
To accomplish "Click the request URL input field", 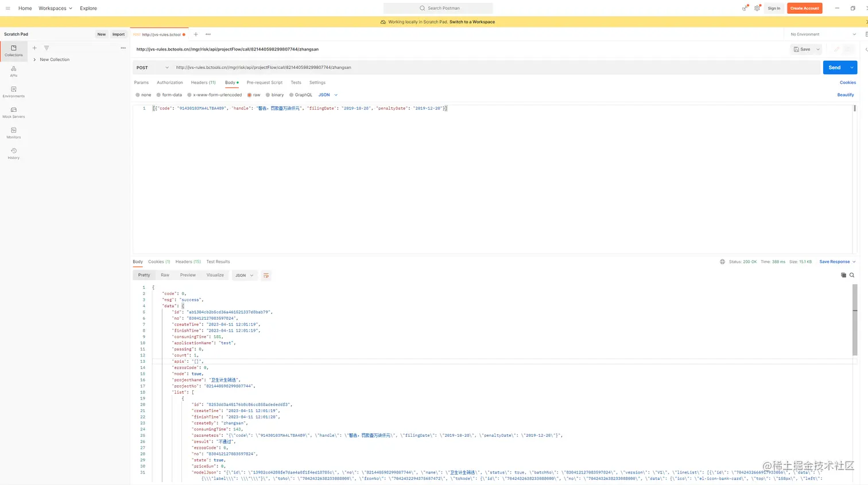I will (x=497, y=68).
